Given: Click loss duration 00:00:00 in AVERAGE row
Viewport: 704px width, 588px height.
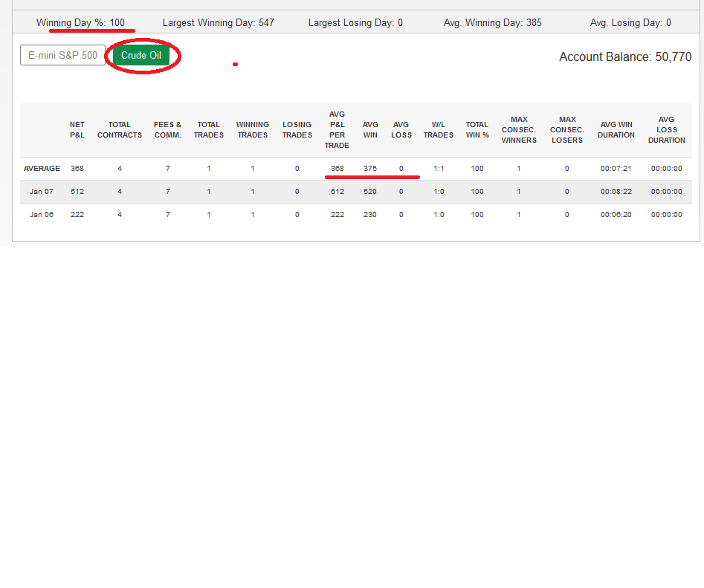Looking at the screenshot, I should point(666,168).
